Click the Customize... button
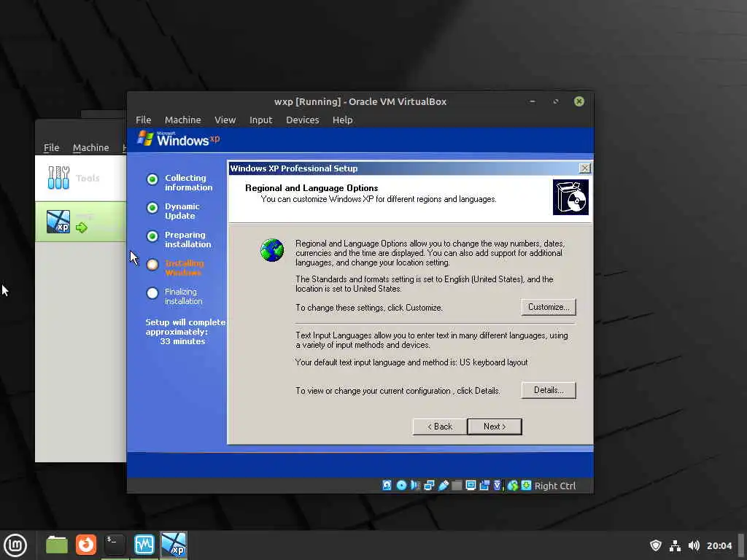The image size is (747, 560). coord(549,307)
